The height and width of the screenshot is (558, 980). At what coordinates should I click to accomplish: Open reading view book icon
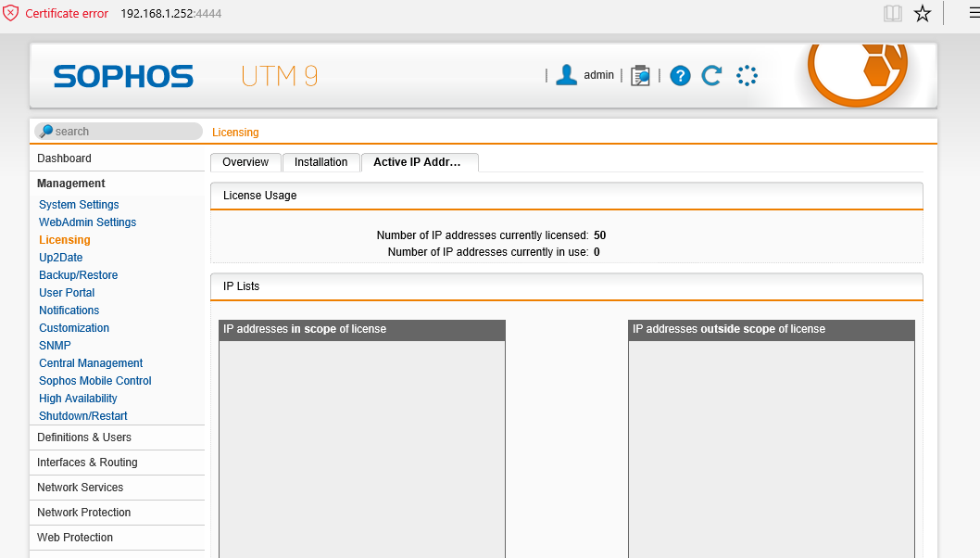pyautogui.click(x=893, y=13)
